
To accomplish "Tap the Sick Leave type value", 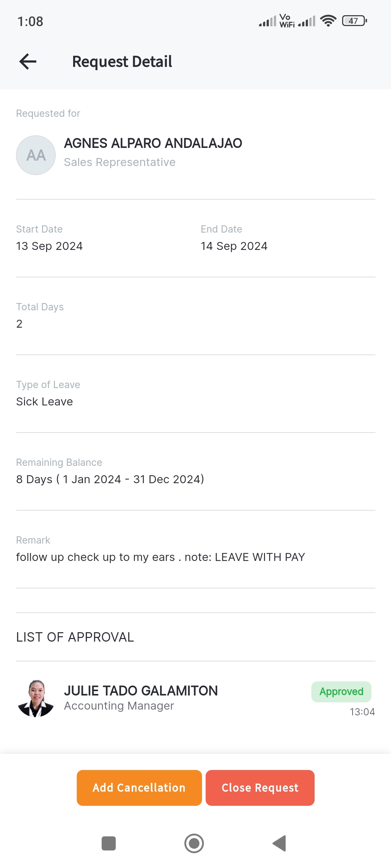I will click(x=45, y=401).
